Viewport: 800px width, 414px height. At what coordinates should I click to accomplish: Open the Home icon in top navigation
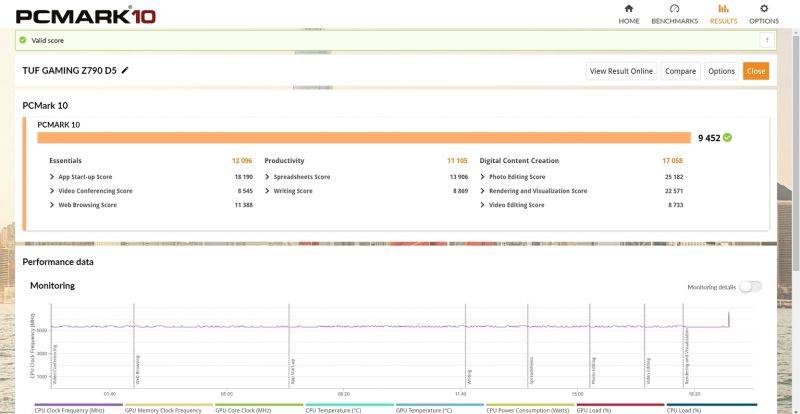point(628,9)
